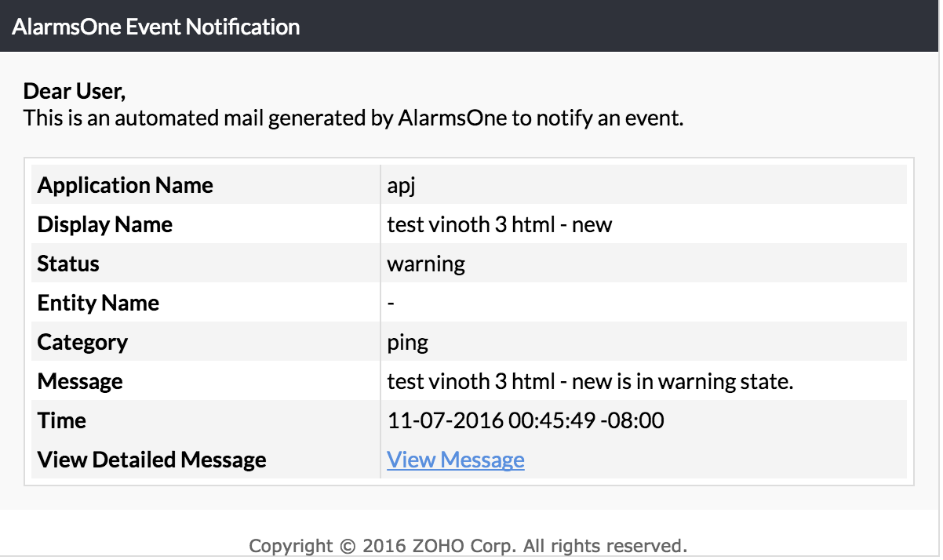Image resolution: width=943 pixels, height=560 pixels.
Task: Select the View Detailed Message label
Action: pos(152,460)
